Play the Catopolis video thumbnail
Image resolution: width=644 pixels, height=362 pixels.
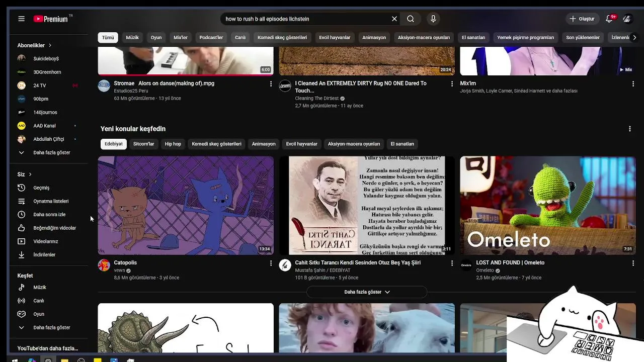click(186, 206)
